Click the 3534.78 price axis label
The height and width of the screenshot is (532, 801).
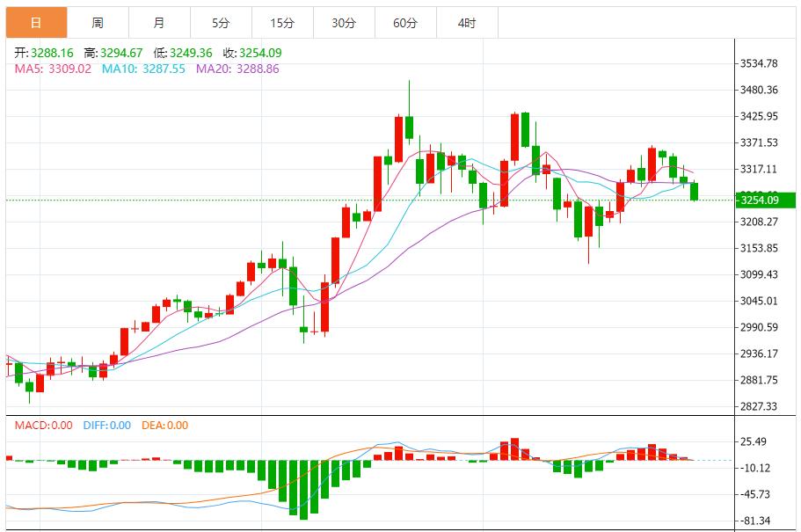(x=759, y=63)
